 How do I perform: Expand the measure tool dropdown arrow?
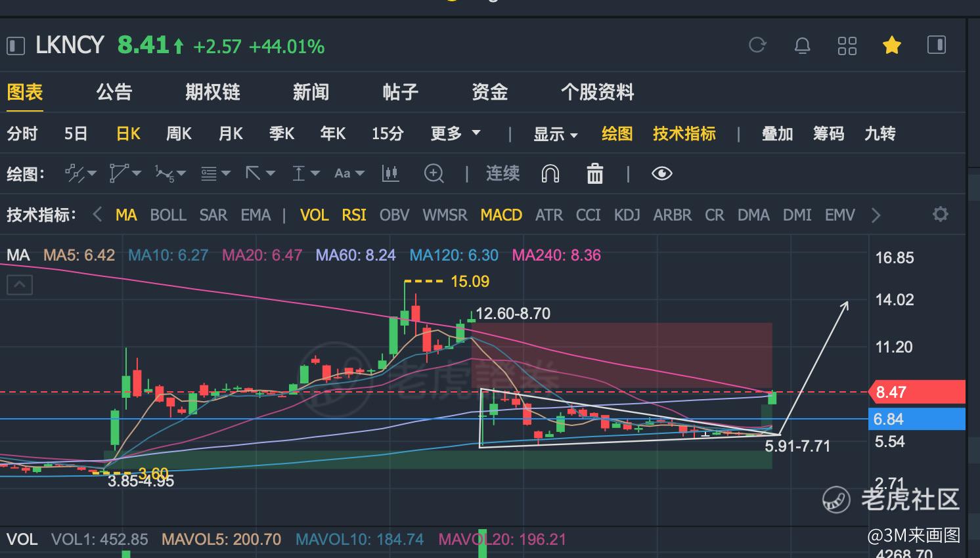point(315,173)
